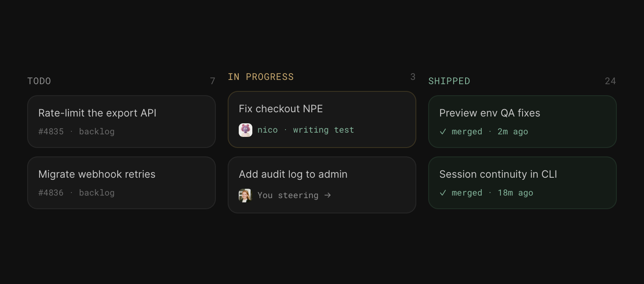
Task: Click the 18m ago timestamp
Action: coord(515,193)
